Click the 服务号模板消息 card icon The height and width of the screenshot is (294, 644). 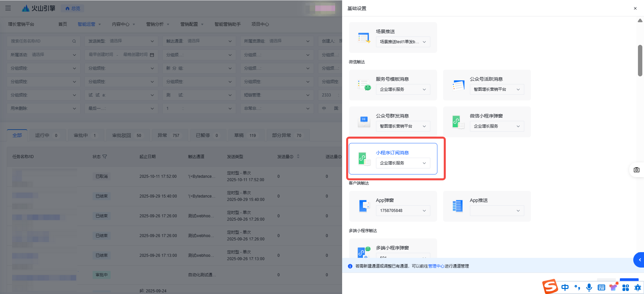tap(364, 85)
